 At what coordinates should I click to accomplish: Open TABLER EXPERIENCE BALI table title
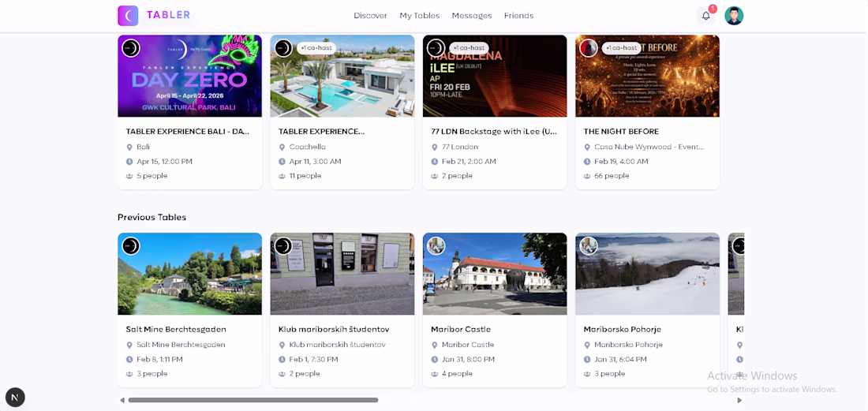click(188, 132)
